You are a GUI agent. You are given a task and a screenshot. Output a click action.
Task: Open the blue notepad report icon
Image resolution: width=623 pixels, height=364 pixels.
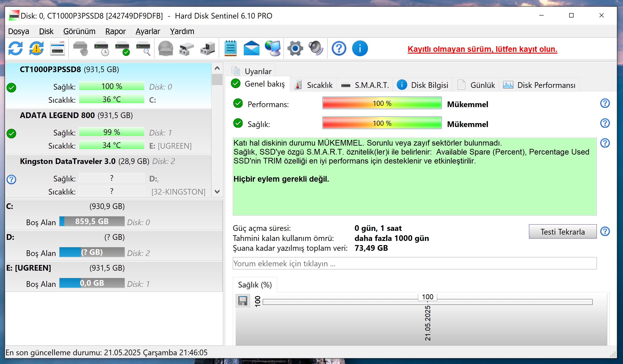coord(230,48)
